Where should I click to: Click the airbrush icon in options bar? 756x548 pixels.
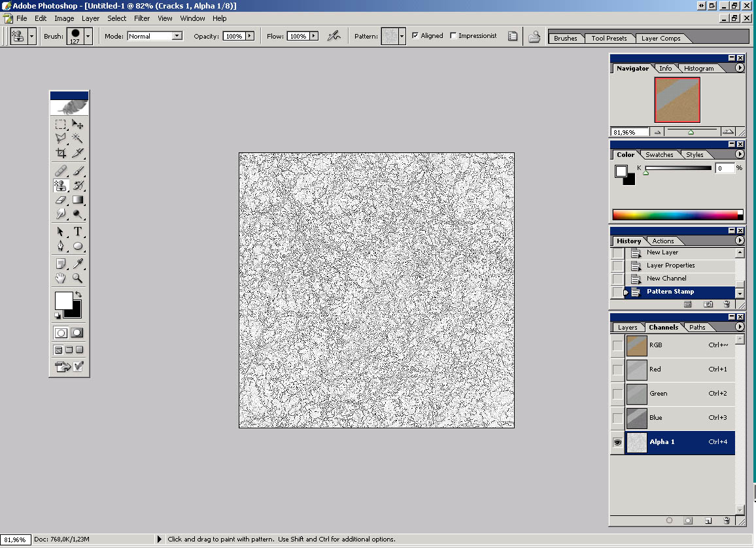(334, 36)
